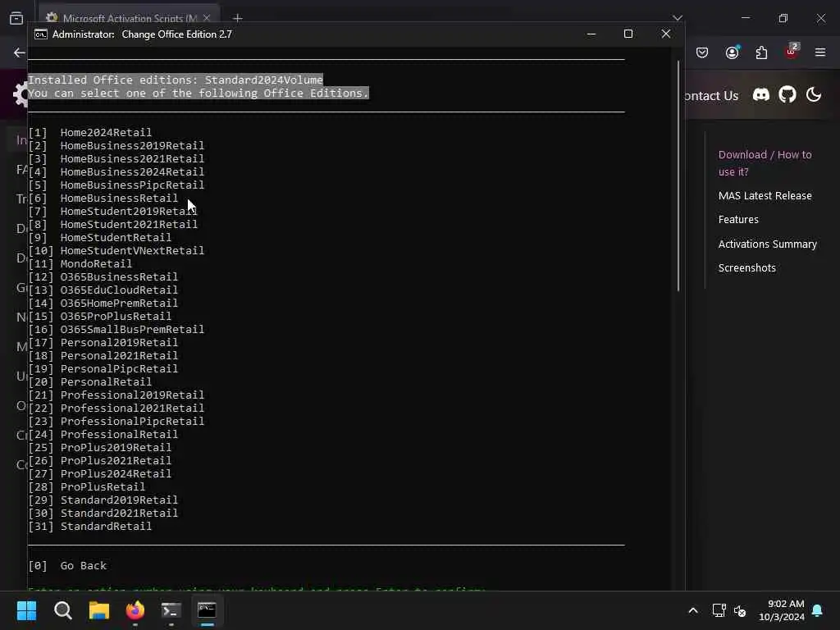Close the Change Office Edition console window
This screenshot has width=840, height=630.
pyautogui.click(x=666, y=34)
